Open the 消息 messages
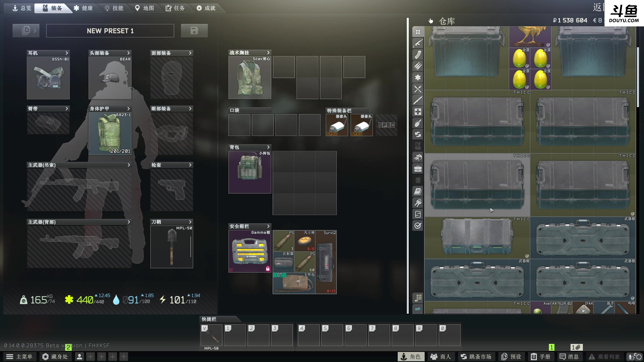 (x=569, y=356)
